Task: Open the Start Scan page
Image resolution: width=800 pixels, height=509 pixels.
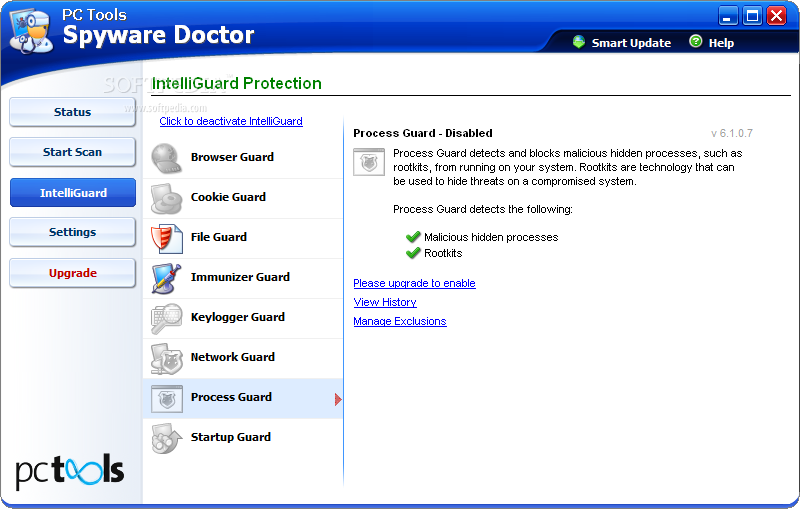Action: point(72,152)
